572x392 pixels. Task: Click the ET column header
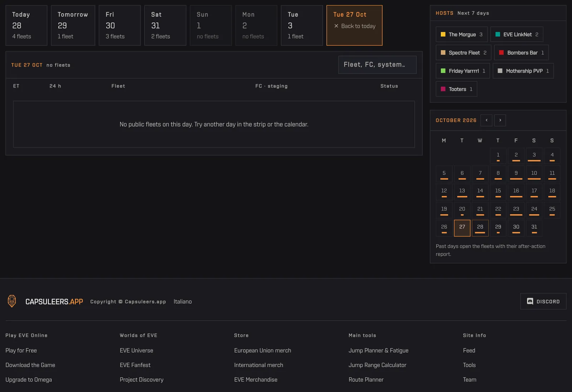coord(16,86)
